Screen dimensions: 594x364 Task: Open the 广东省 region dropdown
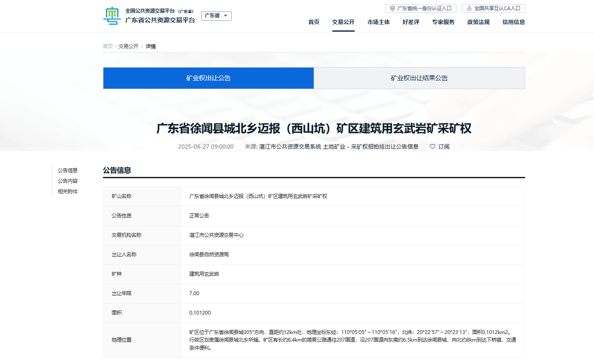point(216,16)
